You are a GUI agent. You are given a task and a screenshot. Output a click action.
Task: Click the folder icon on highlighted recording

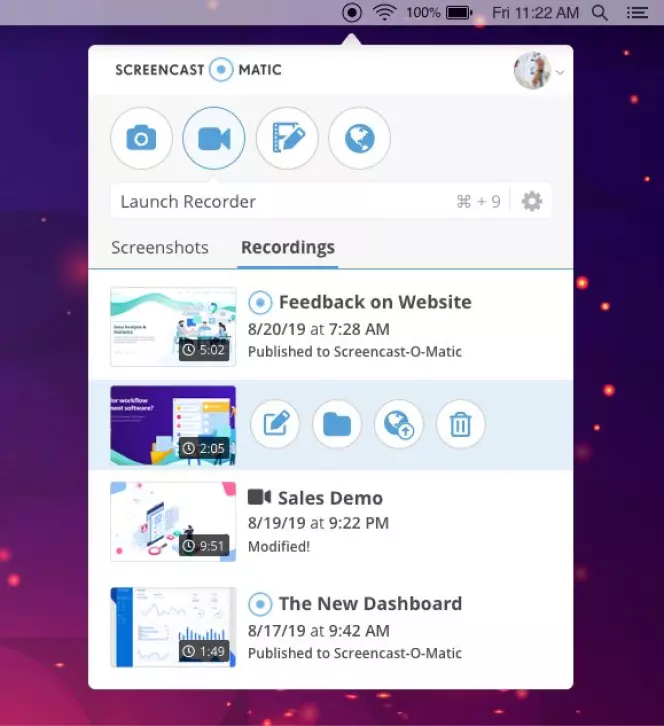coord(337,424)
